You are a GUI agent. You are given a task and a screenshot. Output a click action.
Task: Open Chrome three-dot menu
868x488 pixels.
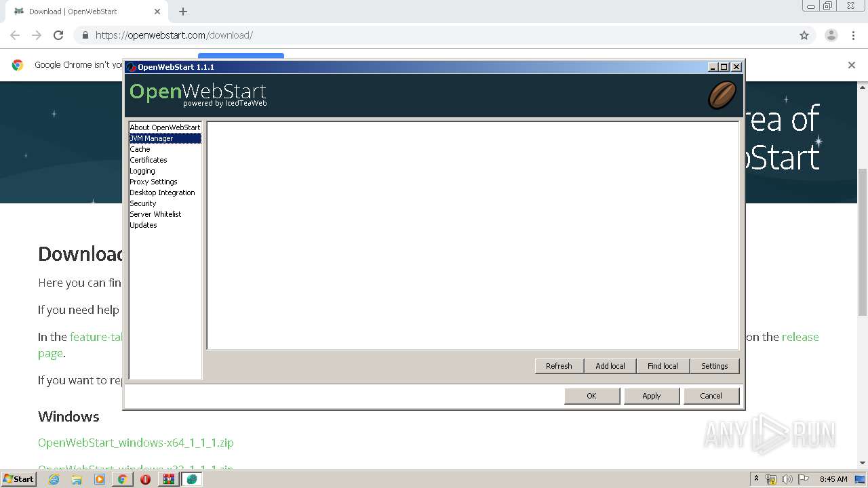click(x=854, y=35)
